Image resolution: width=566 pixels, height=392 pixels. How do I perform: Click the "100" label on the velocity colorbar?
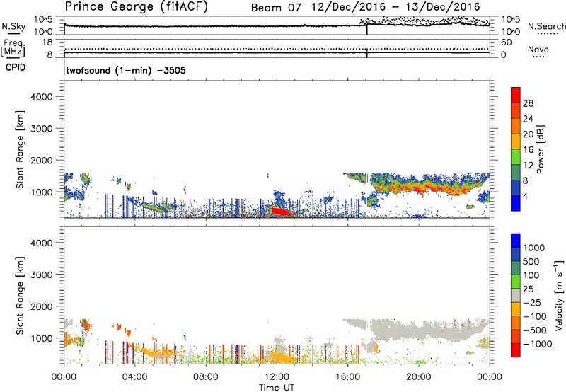point(531,275)
